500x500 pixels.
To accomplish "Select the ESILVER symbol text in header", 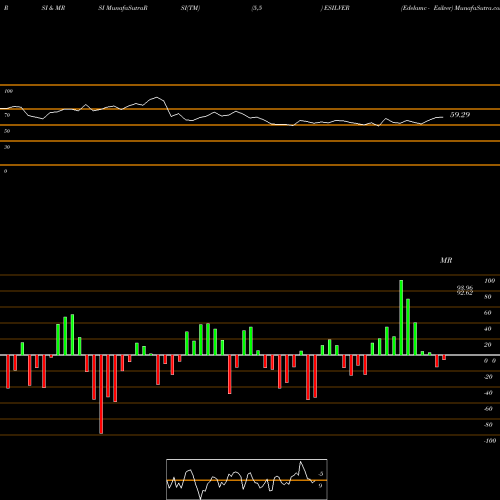I will (337, 8).
